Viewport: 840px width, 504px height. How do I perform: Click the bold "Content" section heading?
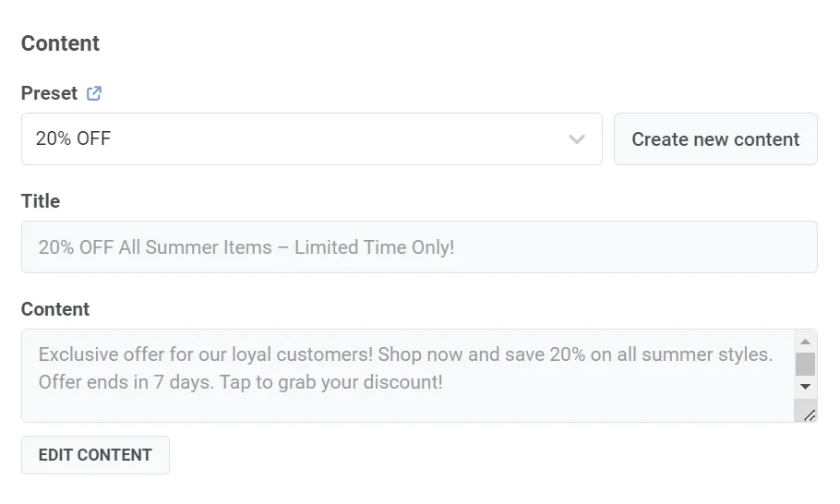(x=60, y=43)
